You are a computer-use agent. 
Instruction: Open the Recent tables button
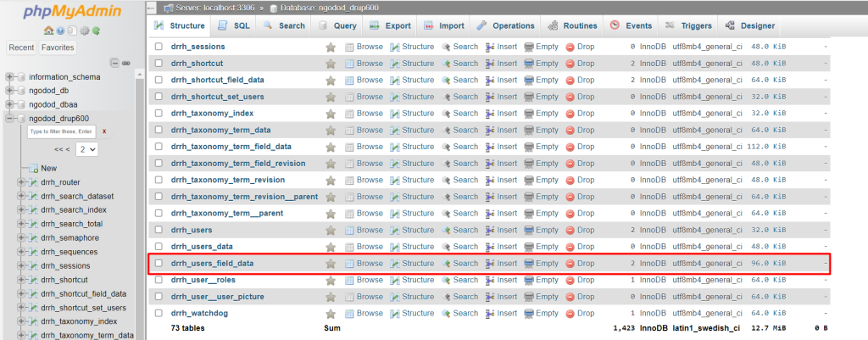(21, 47)
